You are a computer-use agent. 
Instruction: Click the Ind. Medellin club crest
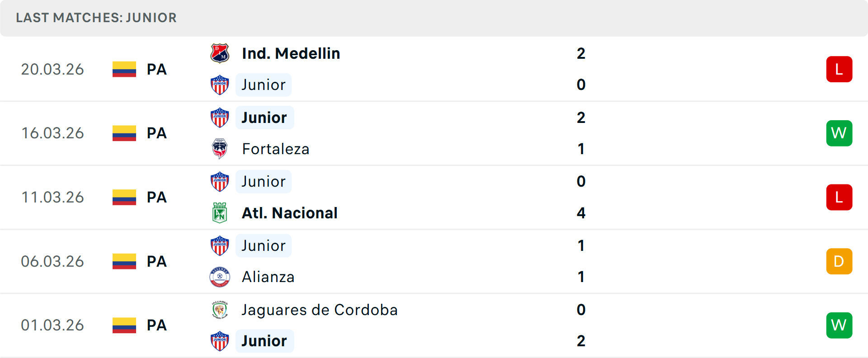[x=220, y=53]
